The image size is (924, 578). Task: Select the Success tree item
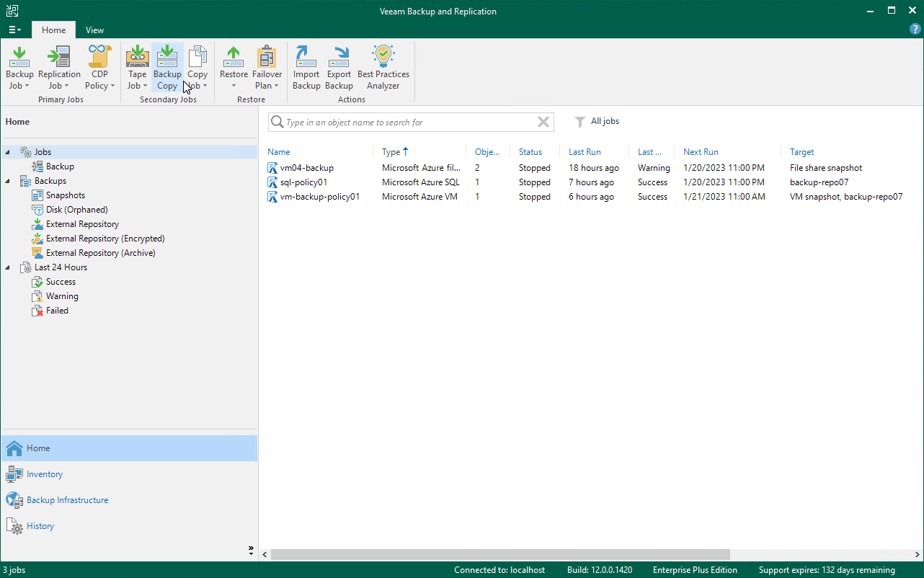point(61,282)
